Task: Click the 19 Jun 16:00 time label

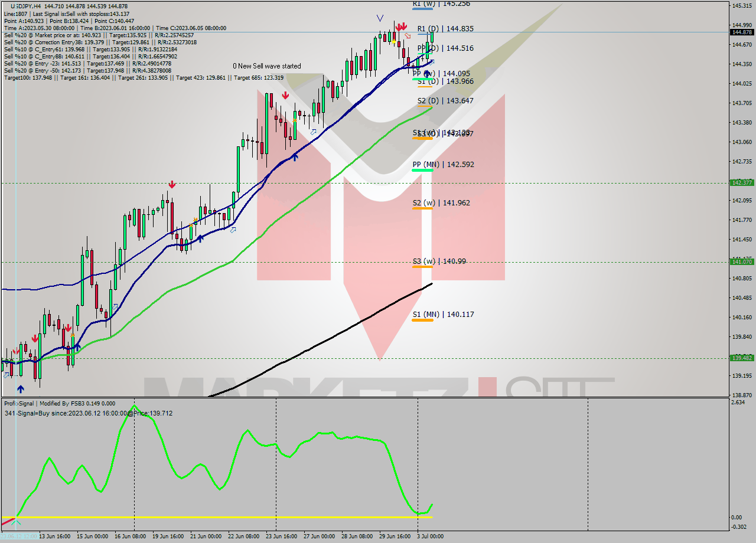Action: [170, 537]
